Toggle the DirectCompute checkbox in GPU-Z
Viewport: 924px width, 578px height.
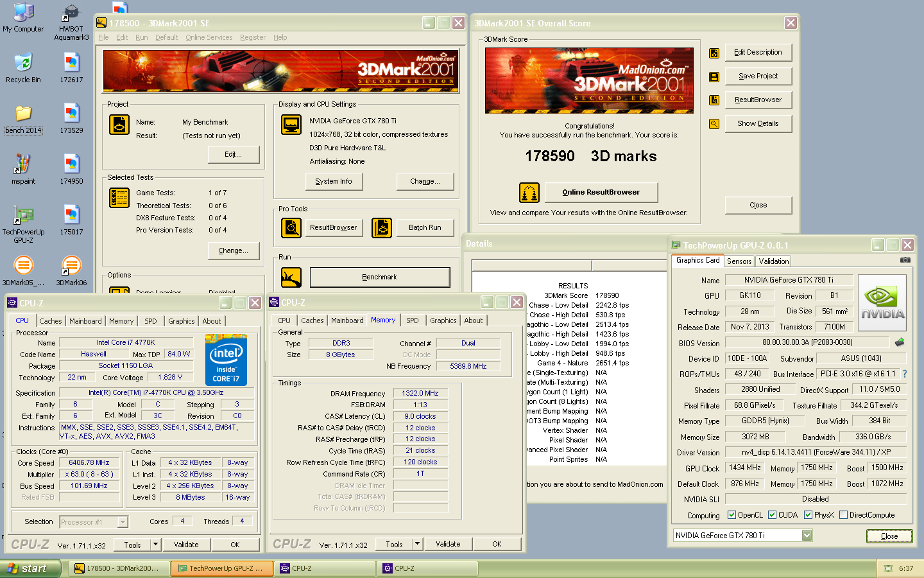tap(844, 515)
